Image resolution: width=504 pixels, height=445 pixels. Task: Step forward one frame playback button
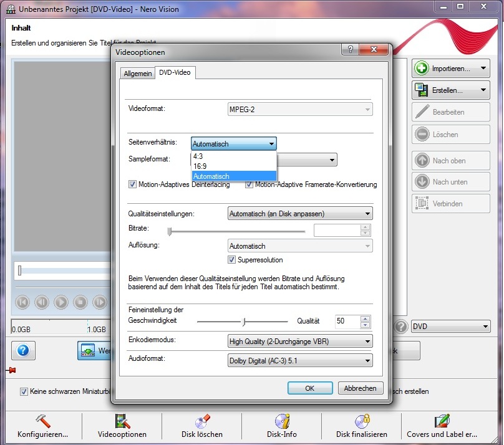click(x=100, y=302)
